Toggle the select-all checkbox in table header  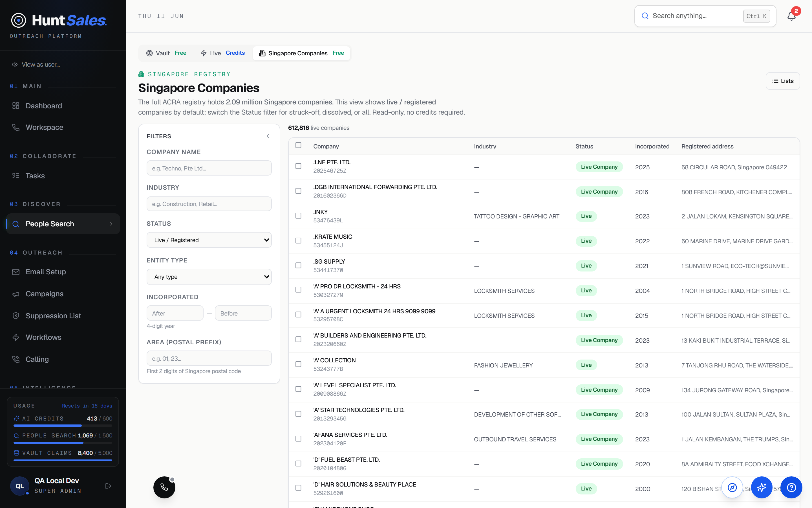click(298, 145)
